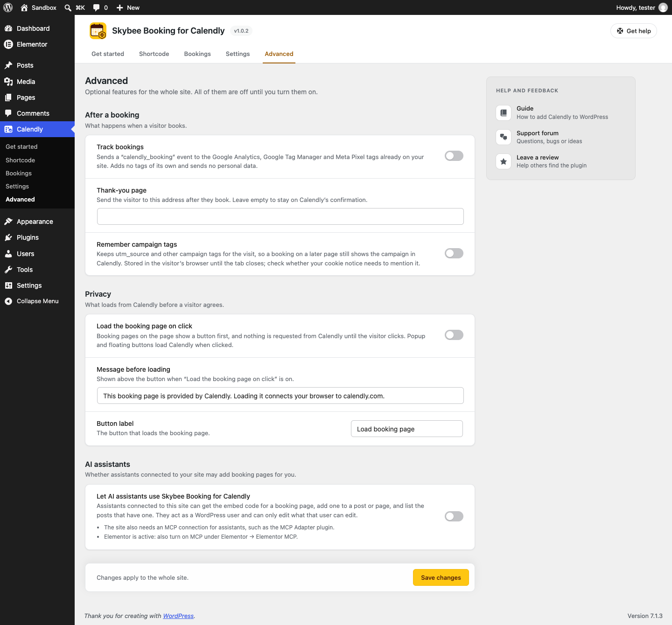Open Bookings submenu under Calendly
Image resolution: width=672 pixels, height=625 pixels.
pos(37,173)
